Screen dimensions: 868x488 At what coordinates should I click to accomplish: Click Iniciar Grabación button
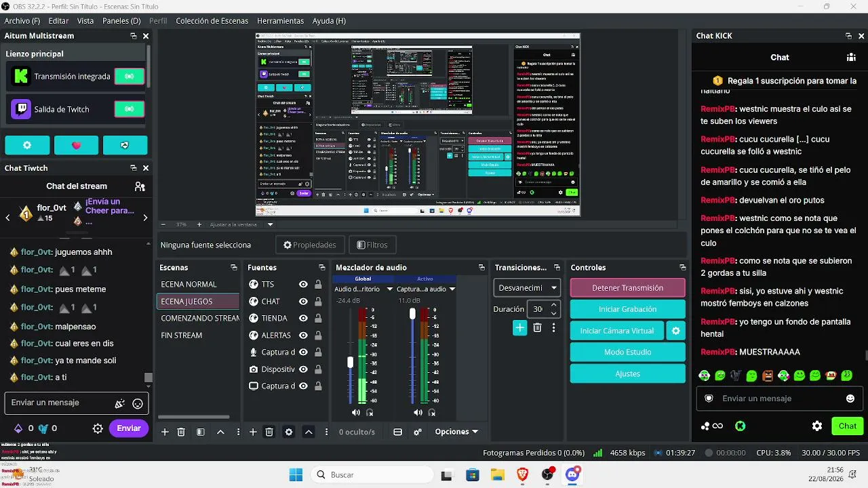click(x=628, y=309)
